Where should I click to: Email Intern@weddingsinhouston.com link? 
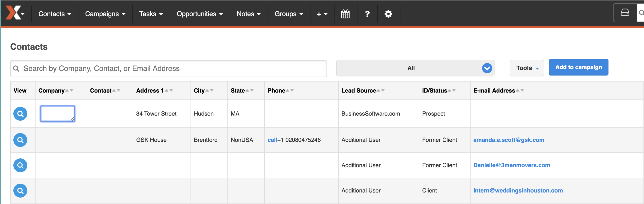(518, 190)
